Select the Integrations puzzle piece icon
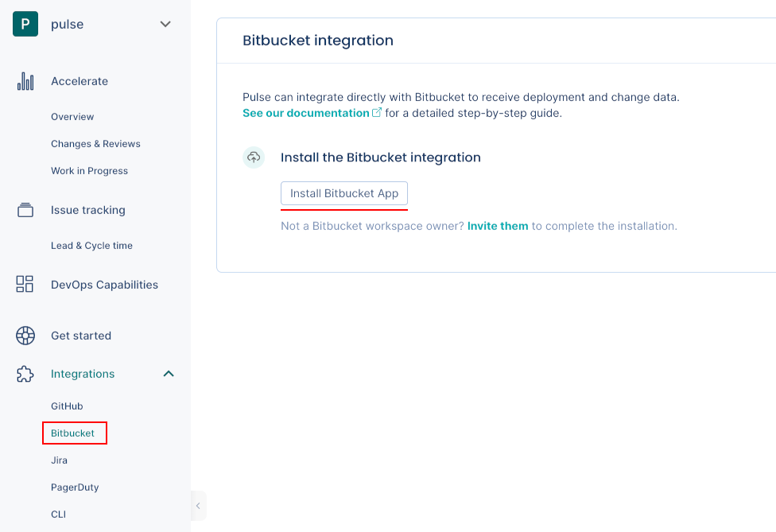The height and width of the screenshot is (532, 776). click(x=25, y=373)
